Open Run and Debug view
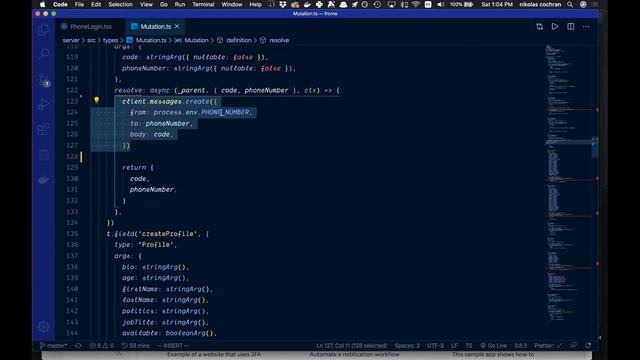The width and height of the screenshot is (640, 360). pyautogui.click(x=44, y=104)
